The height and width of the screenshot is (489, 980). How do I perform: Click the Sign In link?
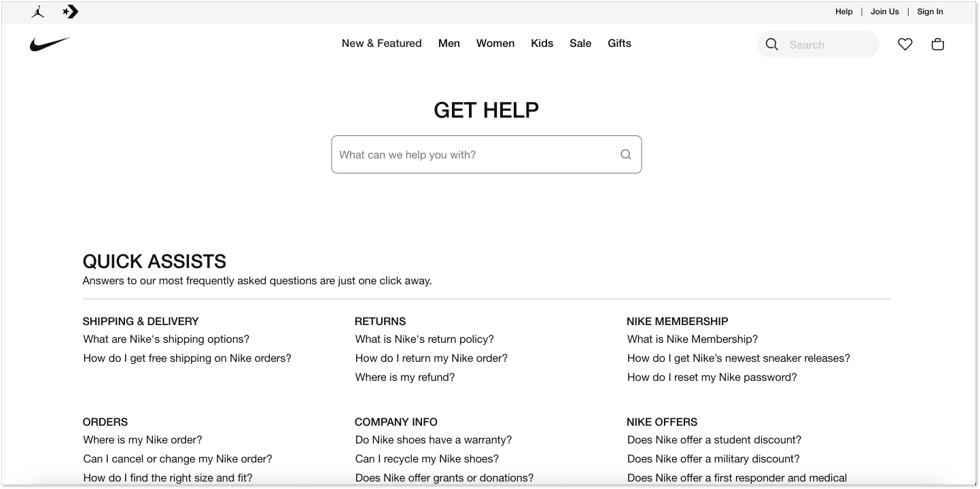(x=930, y=12)
